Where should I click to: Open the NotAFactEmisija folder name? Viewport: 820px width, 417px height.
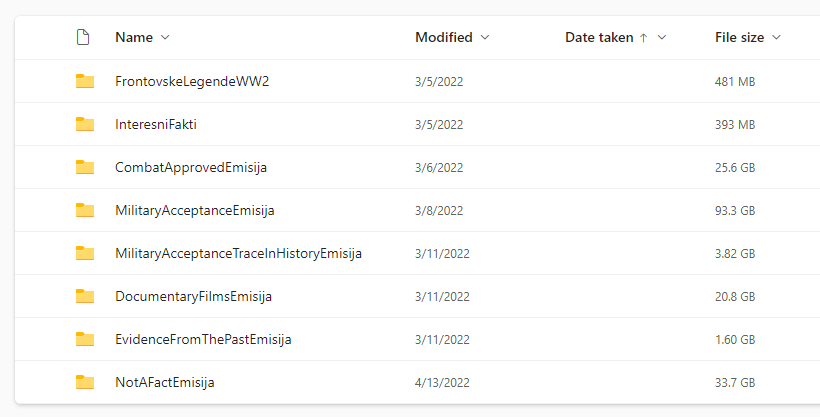coord(165,382)
